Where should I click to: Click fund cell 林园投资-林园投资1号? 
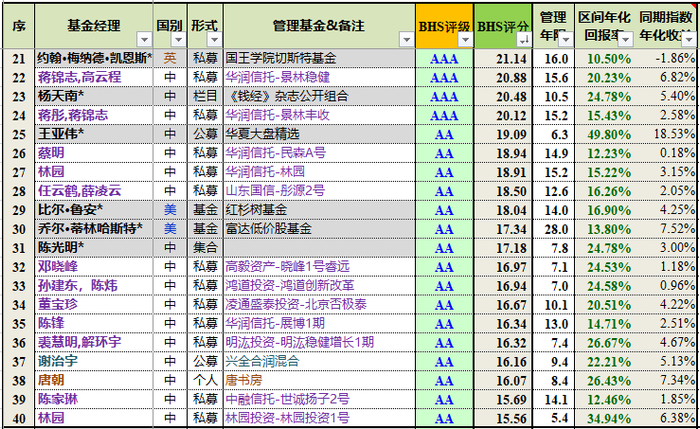(319, 419)
